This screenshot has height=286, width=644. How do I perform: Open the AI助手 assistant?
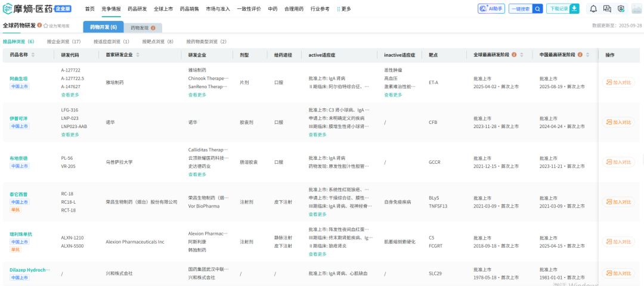(x=491, y=8)
